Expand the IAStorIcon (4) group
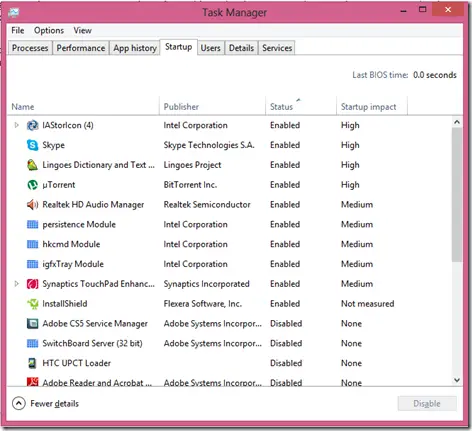 (16, 125)
